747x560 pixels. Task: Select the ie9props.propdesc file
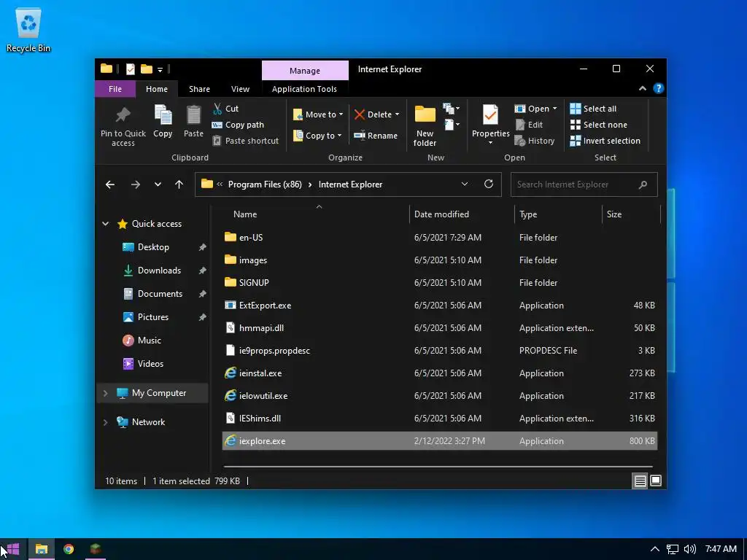coord(440,351)
